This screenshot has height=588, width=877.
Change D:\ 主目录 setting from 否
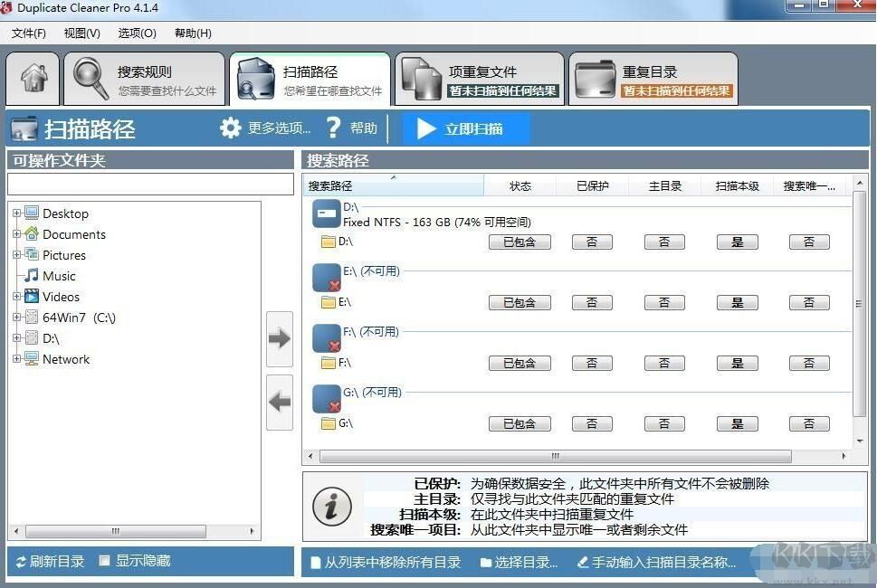pyautogui.click(x=663, y=242)
